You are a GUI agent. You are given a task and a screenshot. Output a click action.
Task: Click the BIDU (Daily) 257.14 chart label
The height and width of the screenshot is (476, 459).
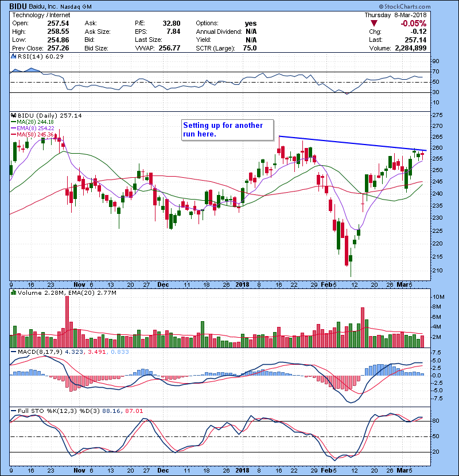pos(49,115)
